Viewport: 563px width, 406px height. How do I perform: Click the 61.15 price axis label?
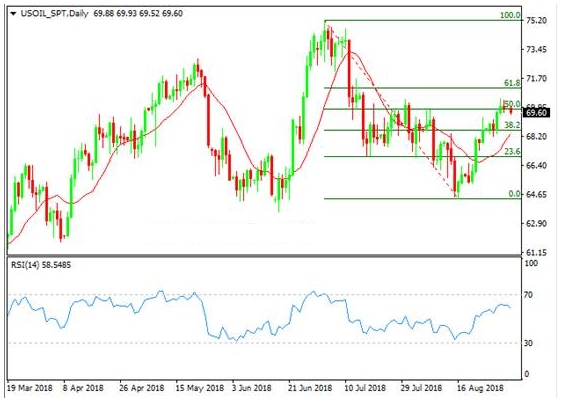click(536, 253)
